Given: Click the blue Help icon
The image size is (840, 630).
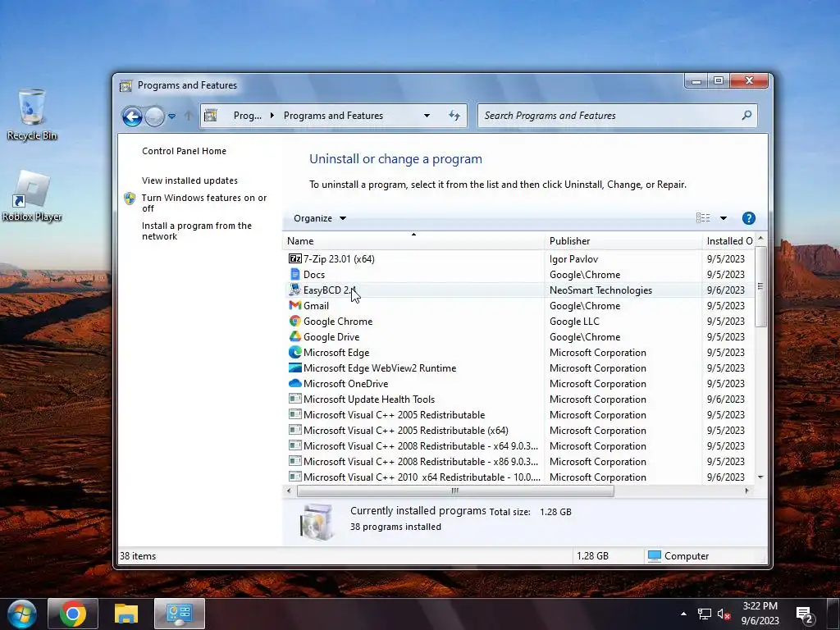Looking at the screenshot, I should coord(748,218).
